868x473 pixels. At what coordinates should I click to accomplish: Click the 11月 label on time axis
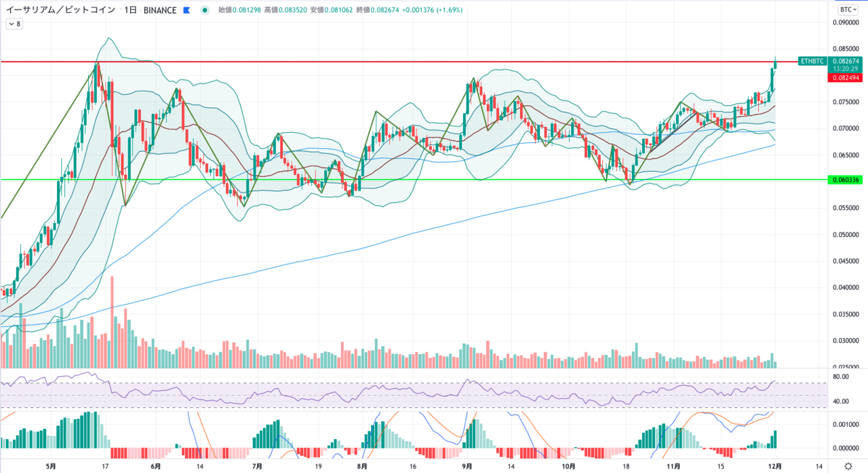coord(673,466)
